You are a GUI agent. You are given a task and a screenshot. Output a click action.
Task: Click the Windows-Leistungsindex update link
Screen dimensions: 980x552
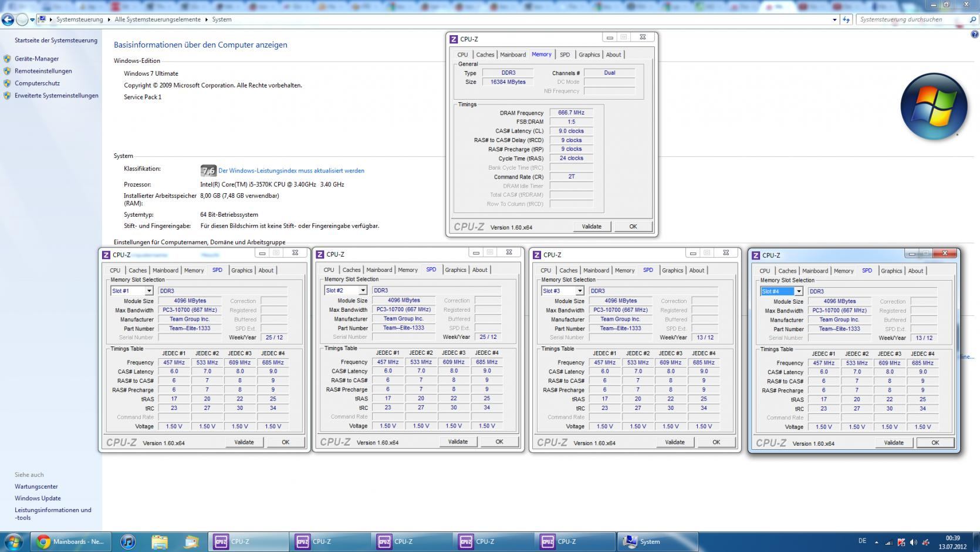tap(291, 171)
